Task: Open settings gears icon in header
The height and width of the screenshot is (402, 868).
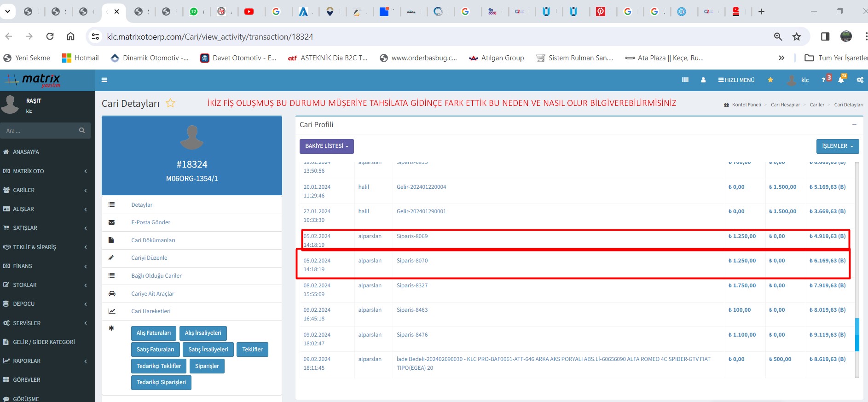Action: 860,80
